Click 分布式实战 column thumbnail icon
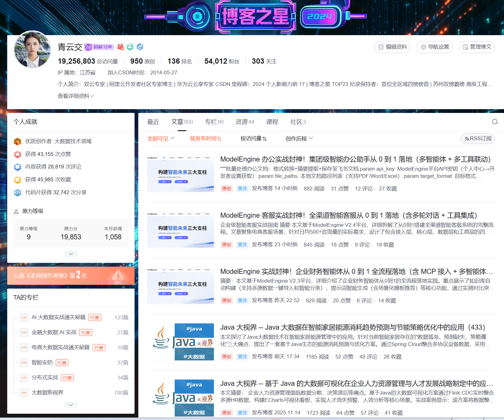The height and width of the screenshot is (420, 504). tap(24, 378)
